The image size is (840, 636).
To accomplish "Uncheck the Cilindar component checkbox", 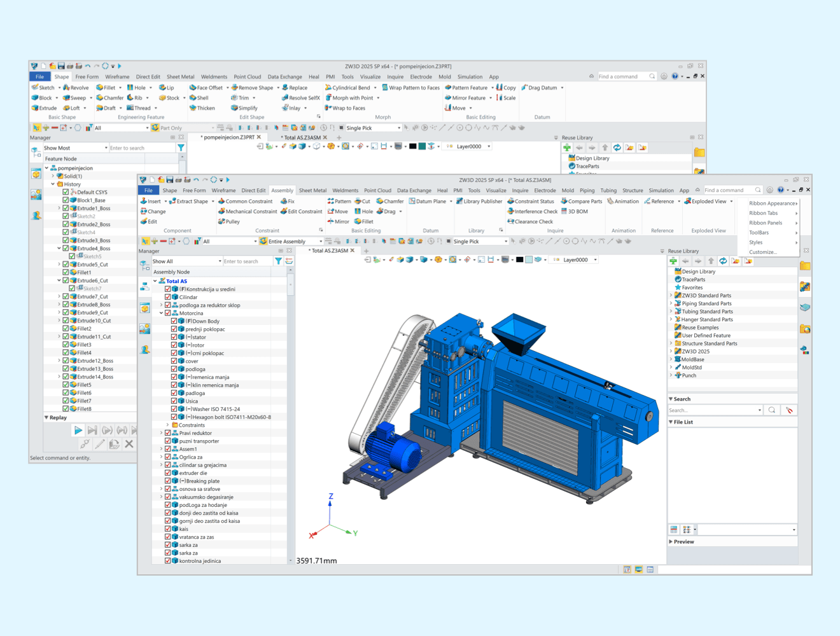I will [168, 297].
